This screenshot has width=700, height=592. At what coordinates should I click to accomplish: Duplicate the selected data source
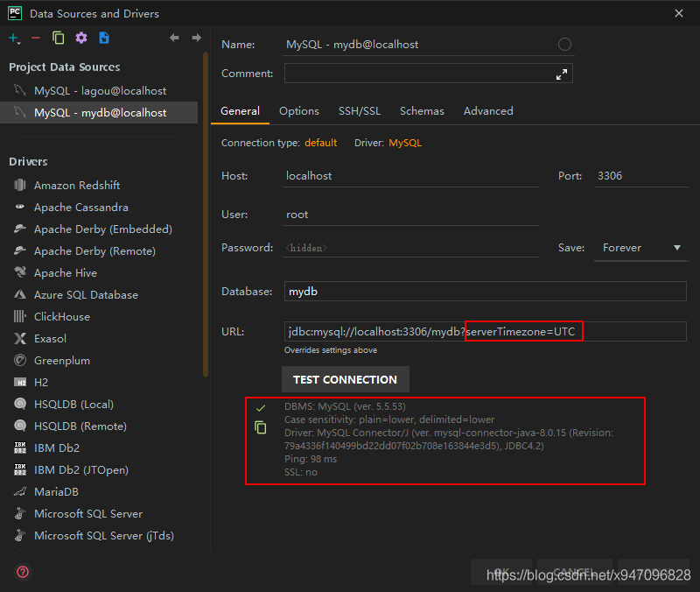click(56, 38)
